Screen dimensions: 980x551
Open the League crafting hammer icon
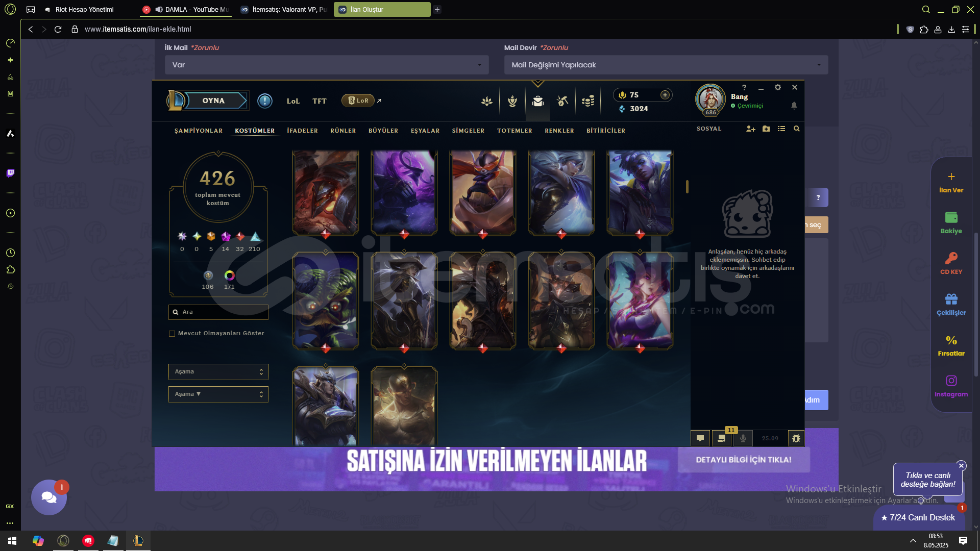click(562, 101)
